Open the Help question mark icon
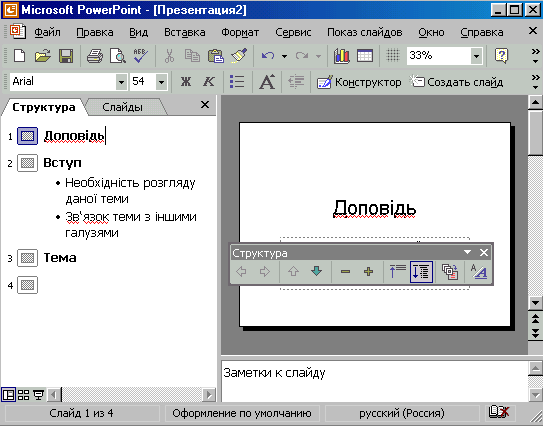The height and width of the screenshot is (426, 543). 501,55
